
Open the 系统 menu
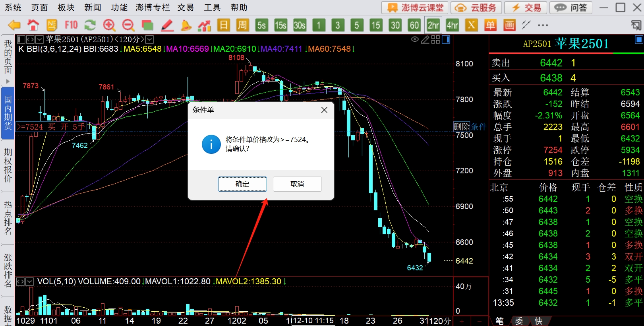[x=13, y=8]
